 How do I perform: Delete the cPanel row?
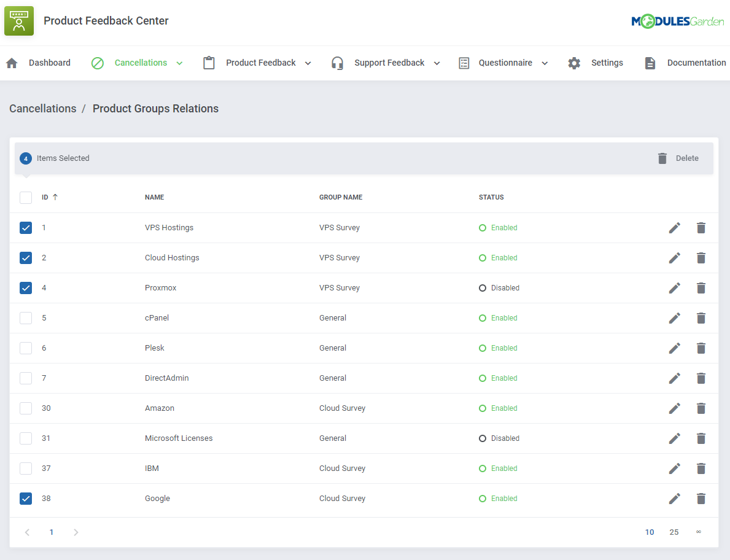click(701, 318)
